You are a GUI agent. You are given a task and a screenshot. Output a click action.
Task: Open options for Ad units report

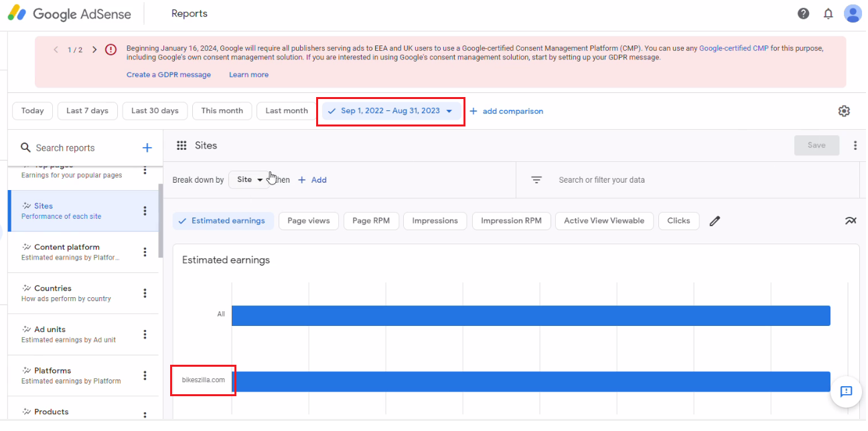(x=145, y=335)
